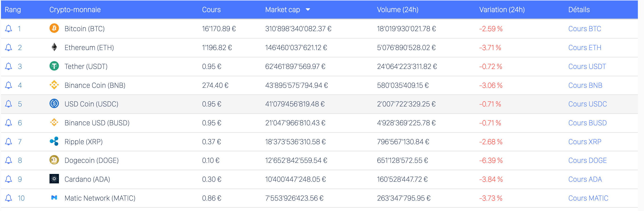644x211 pixels.
Task: Click the Dogecoin logo icon
Action: tap(54, 160)
